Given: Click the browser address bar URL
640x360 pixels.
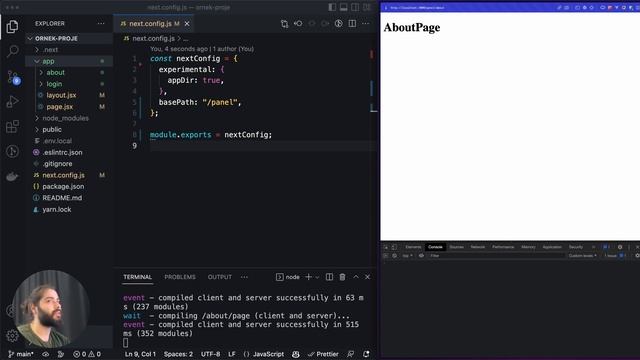Looking at the screenshot, I should pos(417,7).
